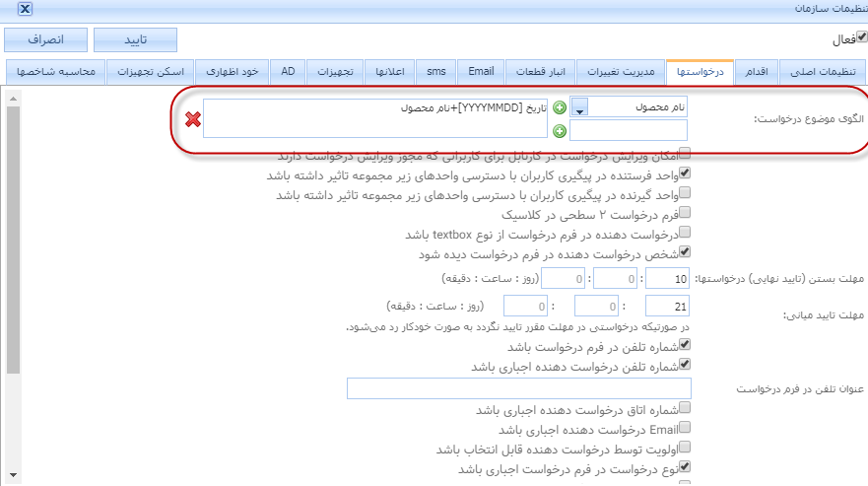The image size is (868, 486).
Task: Click the subject pattern text area
Action: point(375,117)
